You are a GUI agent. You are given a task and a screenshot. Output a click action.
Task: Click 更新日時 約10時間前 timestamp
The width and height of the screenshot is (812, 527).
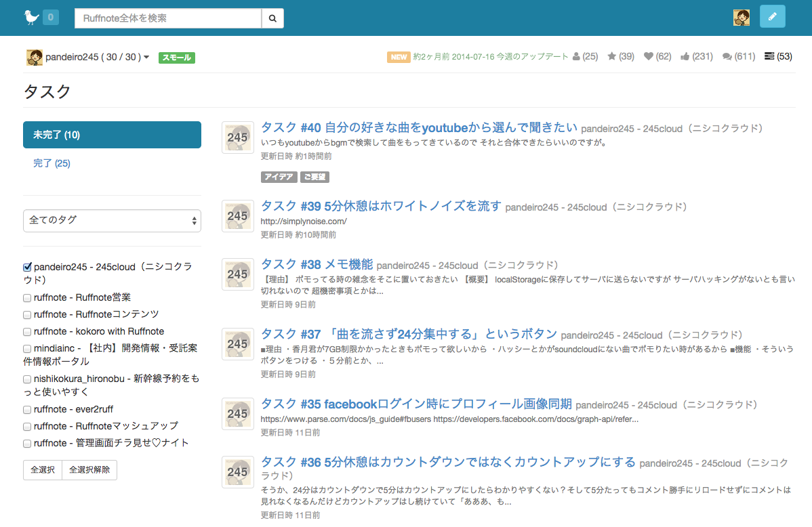click(298, 234)
